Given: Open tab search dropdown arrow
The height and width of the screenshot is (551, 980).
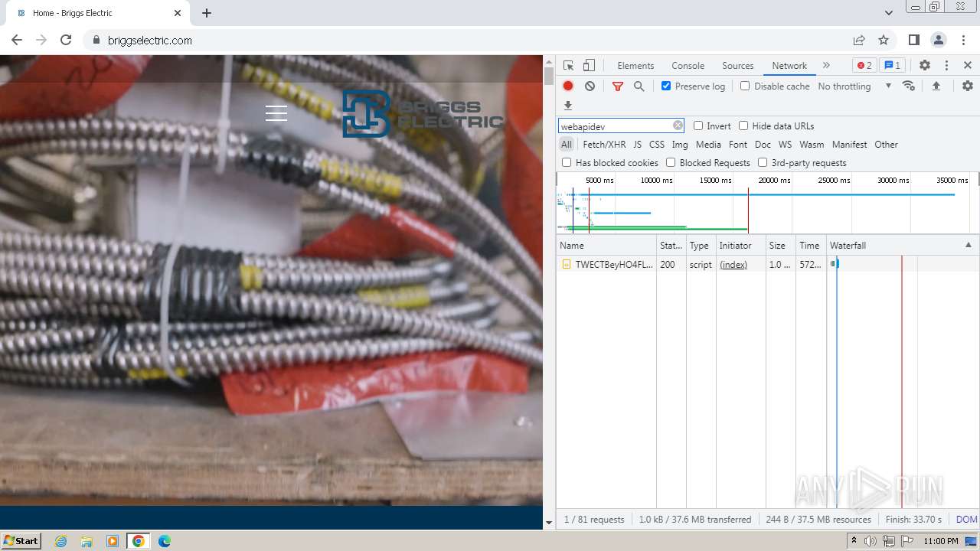Looking at the screenshot, I should (889, 13).
